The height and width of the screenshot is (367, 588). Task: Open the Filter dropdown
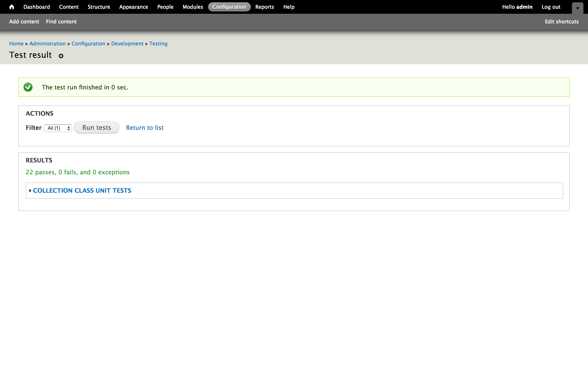point(58,128)
